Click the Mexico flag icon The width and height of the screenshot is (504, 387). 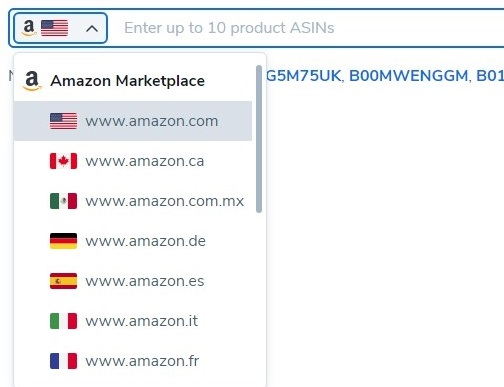63,201
